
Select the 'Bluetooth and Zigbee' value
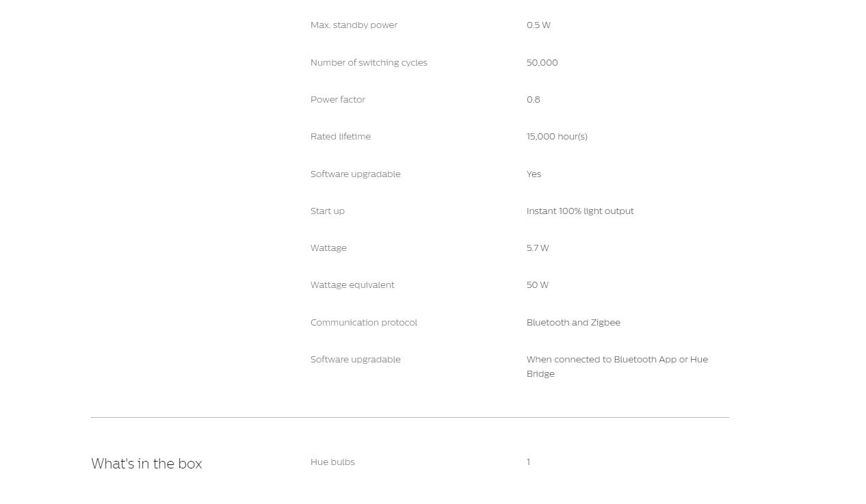point(573,323)
